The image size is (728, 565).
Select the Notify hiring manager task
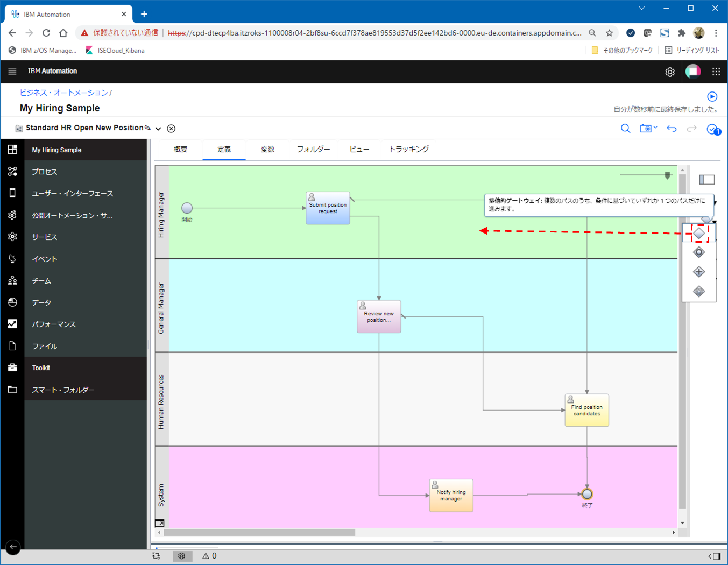click(x=451, y=496)
